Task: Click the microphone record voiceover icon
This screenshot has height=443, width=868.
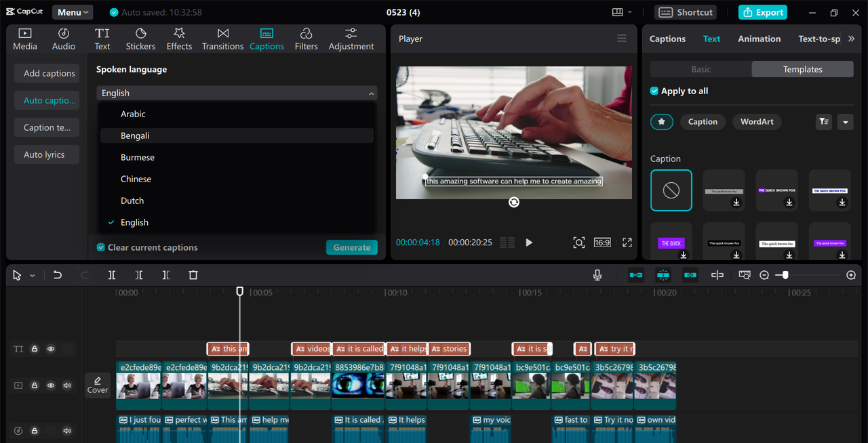Action: tap(597, 275)
